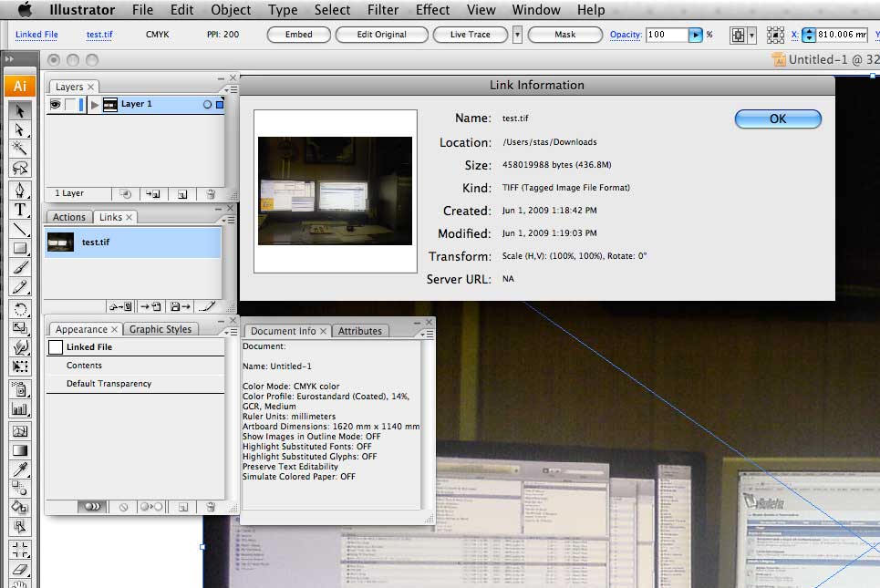
Task: Choose the Rectangle tool
Action: 20,248
